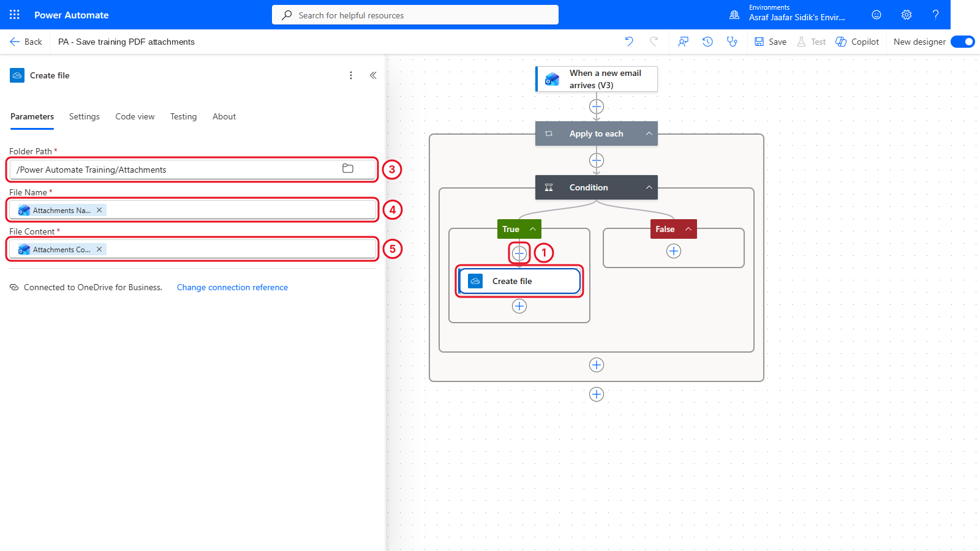Remove the Attachments Name token
The width and height of the screenshot is (980, 551).
(99, 210)
